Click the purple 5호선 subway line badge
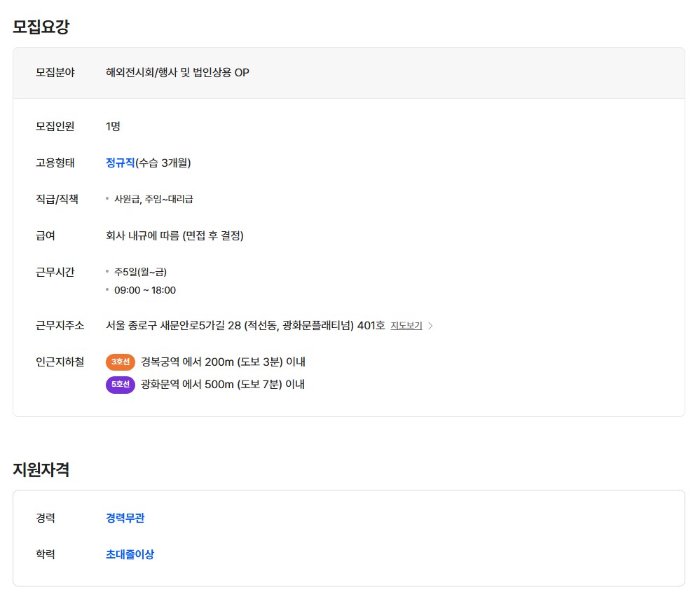Image resolution: width=700 pixels, height=597 pixels. tap(121, 385)
